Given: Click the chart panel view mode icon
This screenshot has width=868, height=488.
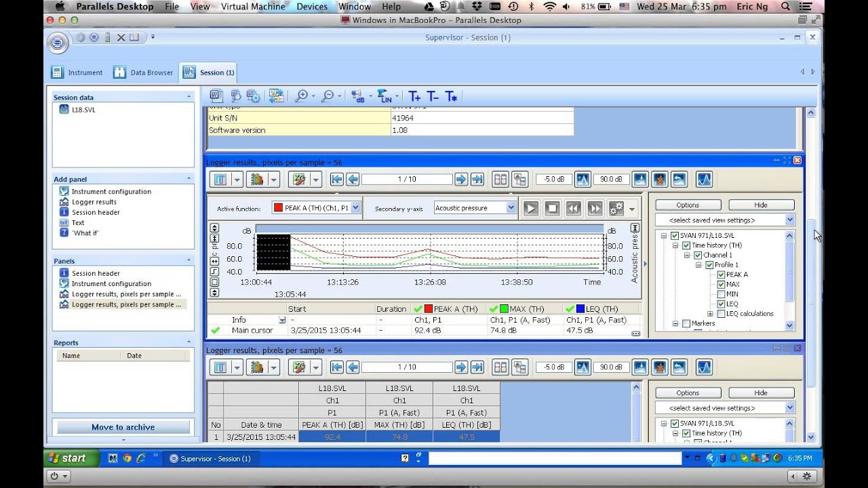Looking at the screenshot, I should (220, 179).
